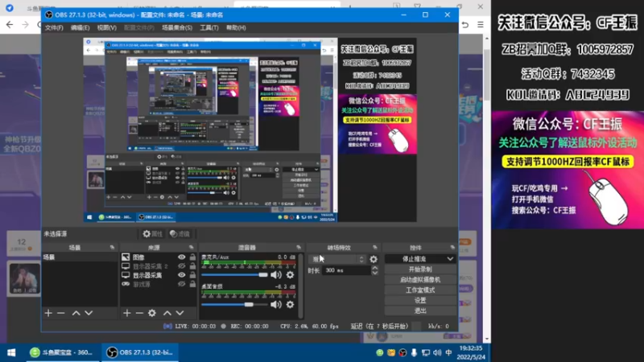Click image source type icon for 图像
This screenshot has height=362, width=644.
coord(126,257)
